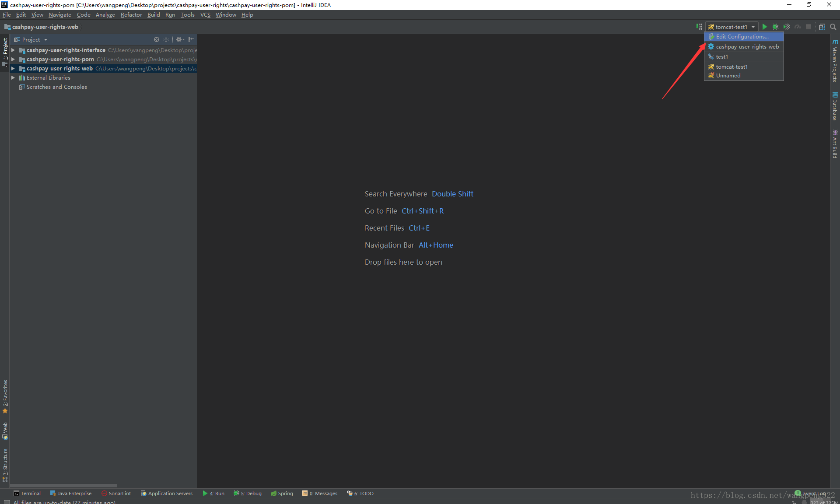Open the Project view selector dropdown
This screenshot has height=504, width=840.
click(x=31, y=39)
